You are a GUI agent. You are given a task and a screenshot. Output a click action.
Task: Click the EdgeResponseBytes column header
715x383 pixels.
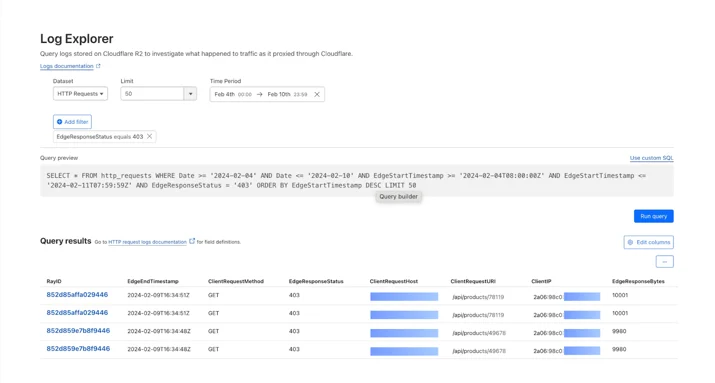[x=638, y=281]
